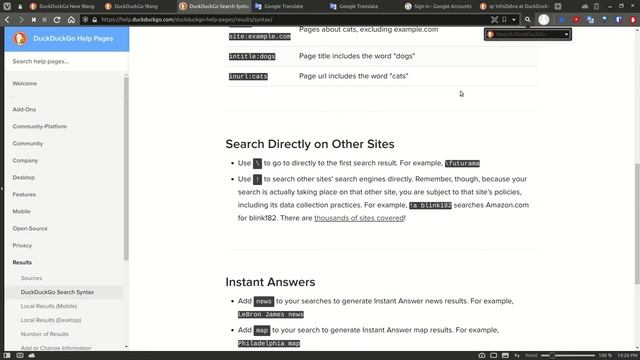Click the shield extension icon near right edge

tap(619, 20)
